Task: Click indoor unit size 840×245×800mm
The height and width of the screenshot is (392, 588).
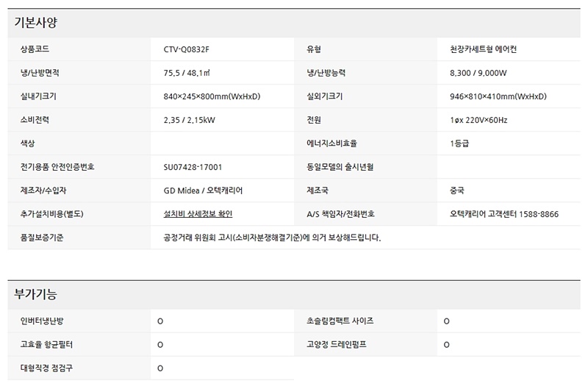Action: pyautogui.click(x=212, y=96)
